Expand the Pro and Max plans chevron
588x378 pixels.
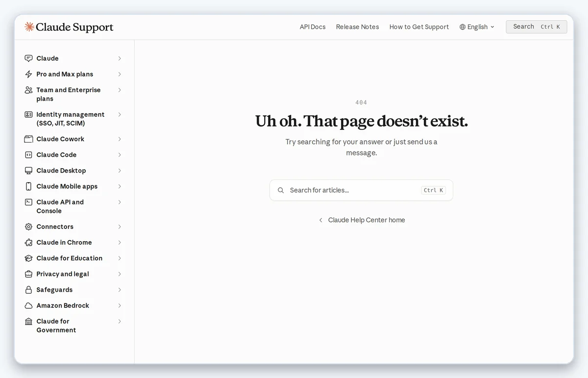[x=120, y=74]
